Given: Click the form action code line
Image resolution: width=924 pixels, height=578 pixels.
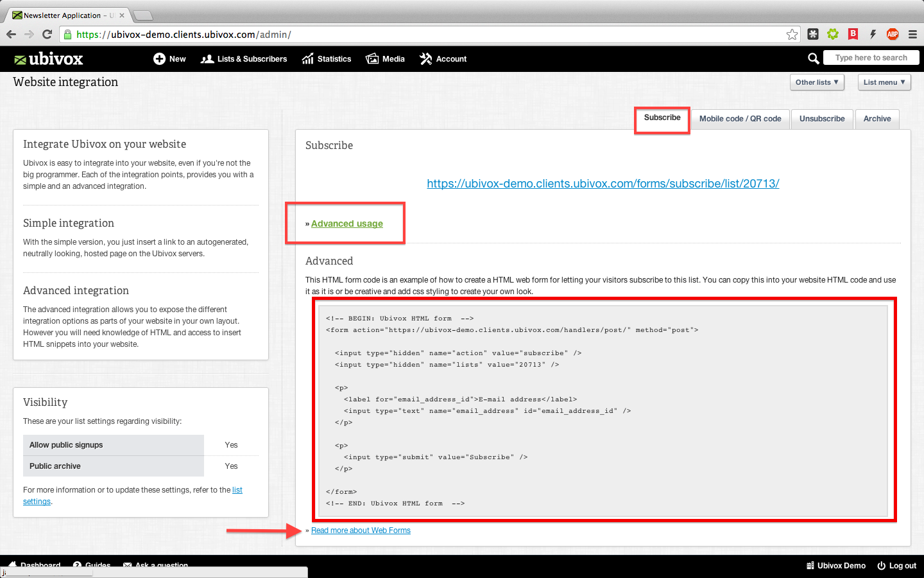Looking at the screenshot, I should (x=512, y=330).
